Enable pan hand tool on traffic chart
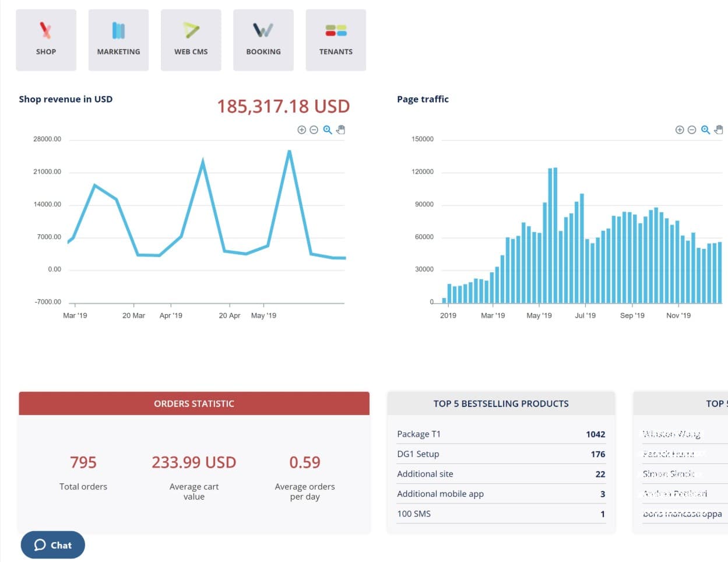728x562 pixels. tap(719, 130)
